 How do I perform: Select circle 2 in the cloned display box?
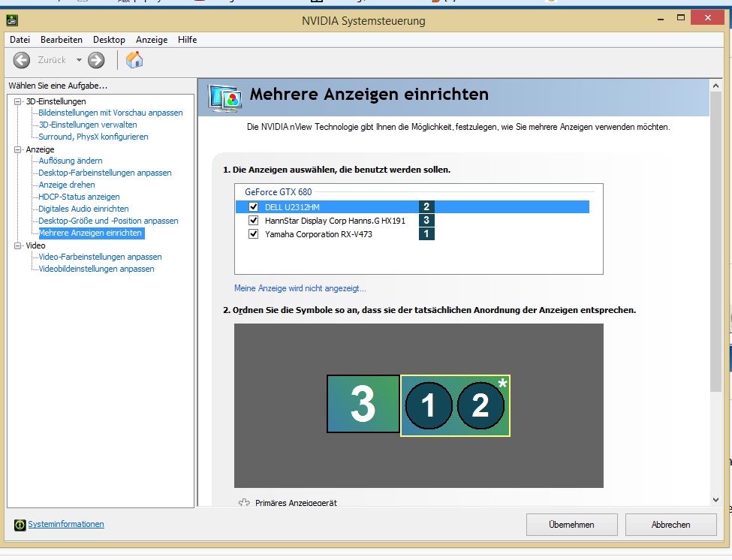[x=480, y=405]
